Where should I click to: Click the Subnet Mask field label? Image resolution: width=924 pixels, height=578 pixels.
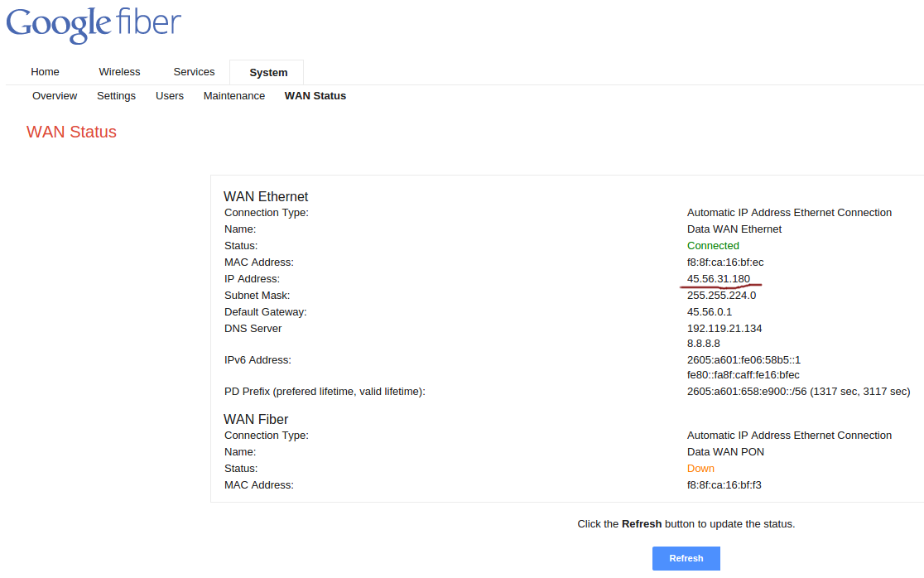tap(257, 295)
